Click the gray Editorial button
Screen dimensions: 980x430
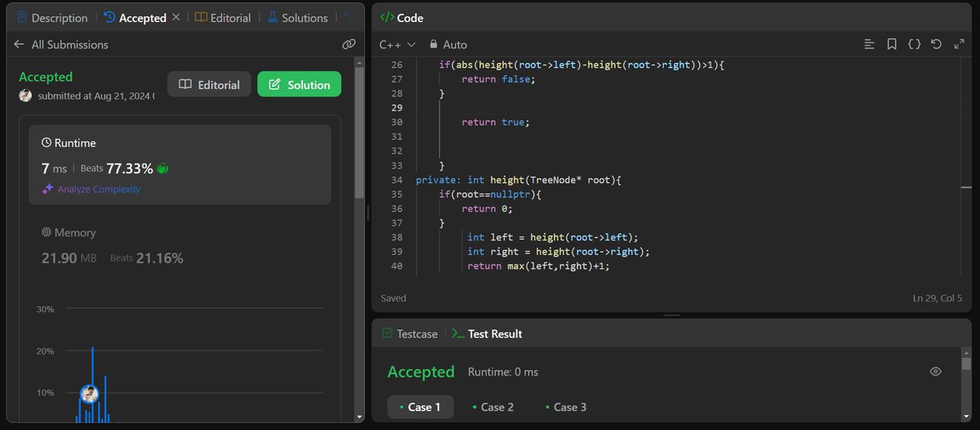pyautogui.click(x=209, y=84)
